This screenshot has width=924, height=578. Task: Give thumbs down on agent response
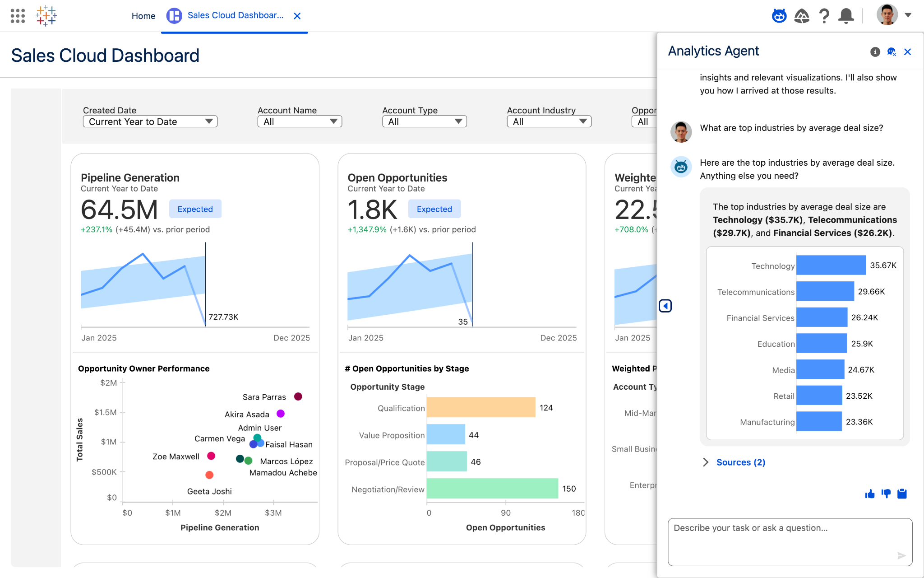click(x=886, y=494)
